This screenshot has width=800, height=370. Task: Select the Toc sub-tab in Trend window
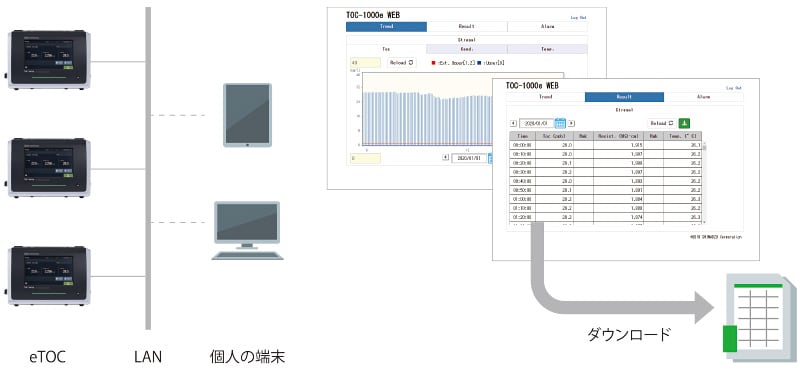[387, 49]
